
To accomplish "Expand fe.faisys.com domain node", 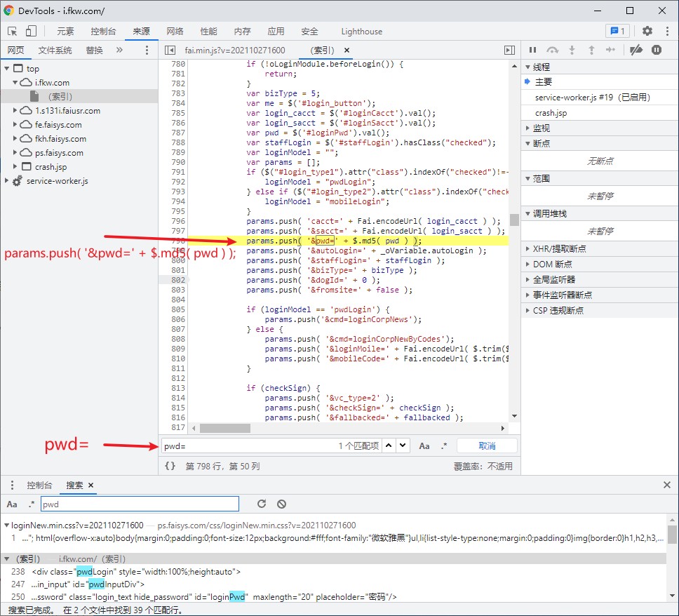I will (15, 124).
